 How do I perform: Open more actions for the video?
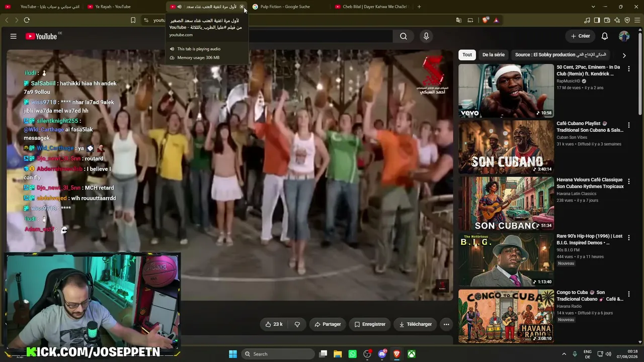pos(446,324)
